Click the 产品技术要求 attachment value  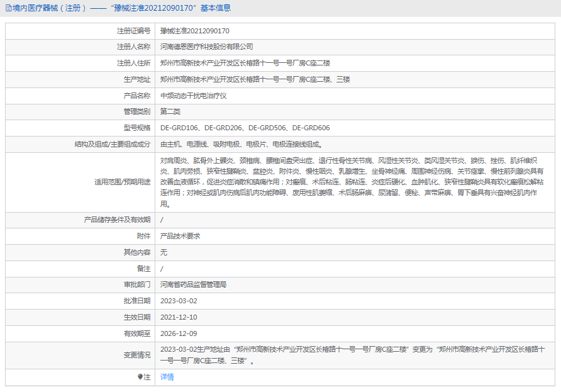(x=180, y=237)
